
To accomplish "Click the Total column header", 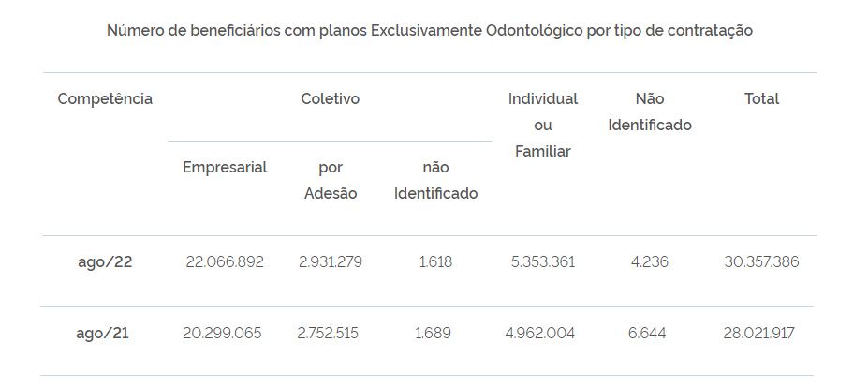I will click(761, 98).
